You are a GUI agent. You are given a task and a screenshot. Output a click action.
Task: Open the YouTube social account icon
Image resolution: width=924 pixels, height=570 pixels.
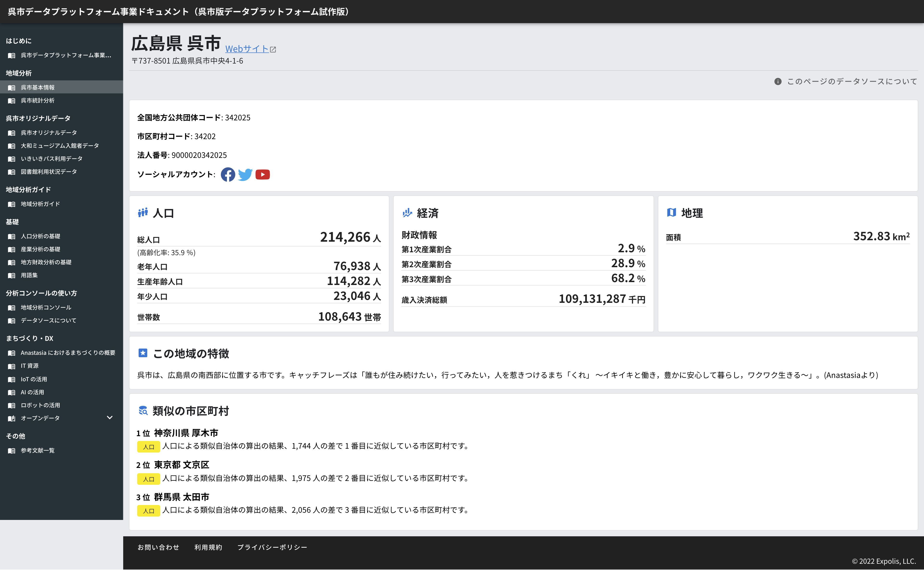point(263,175)
